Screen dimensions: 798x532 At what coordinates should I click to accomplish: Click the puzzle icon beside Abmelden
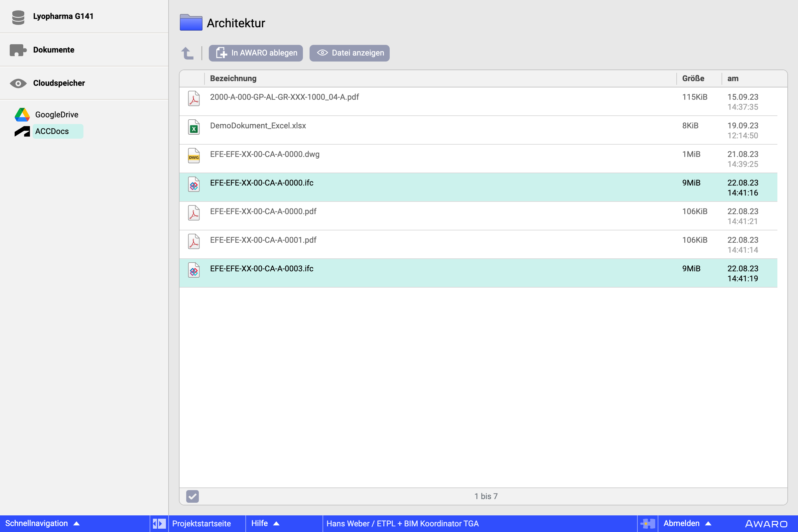[x=647, y=523]
